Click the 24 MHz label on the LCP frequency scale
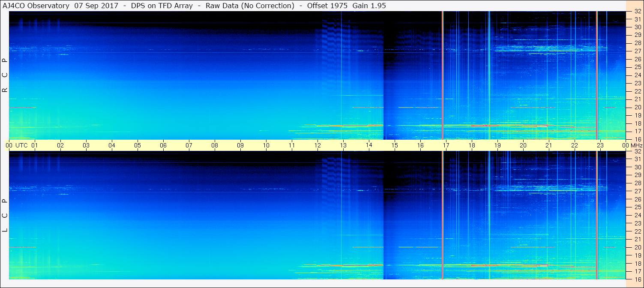Image resolution: width=644 pixels, height=288 pixels. coord(637,215)
